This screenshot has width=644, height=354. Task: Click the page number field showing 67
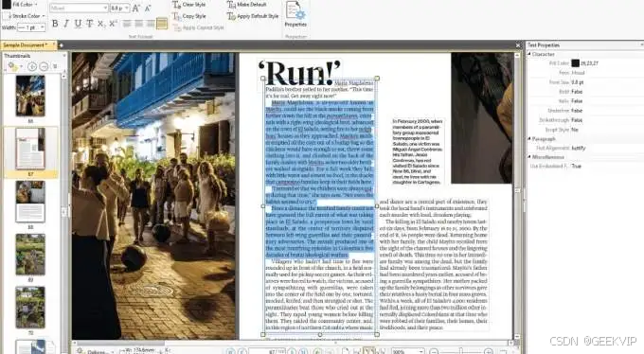click(x=267, y=351)
